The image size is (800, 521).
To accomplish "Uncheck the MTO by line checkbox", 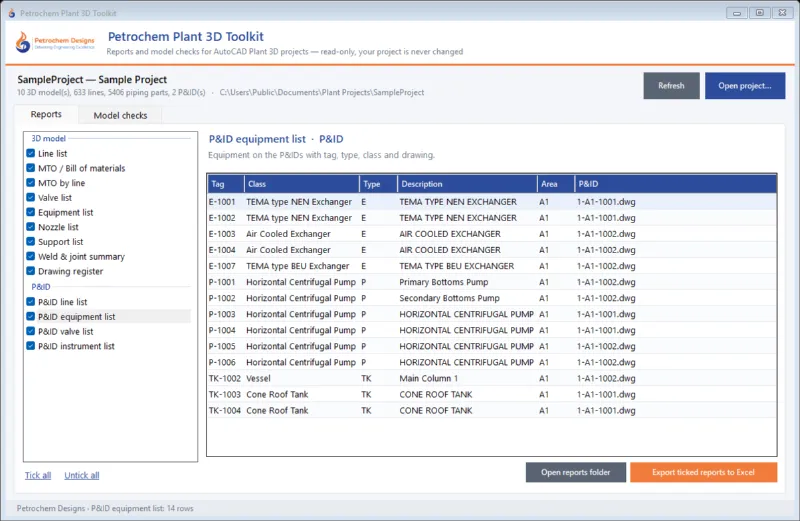I will click(31, 183).
